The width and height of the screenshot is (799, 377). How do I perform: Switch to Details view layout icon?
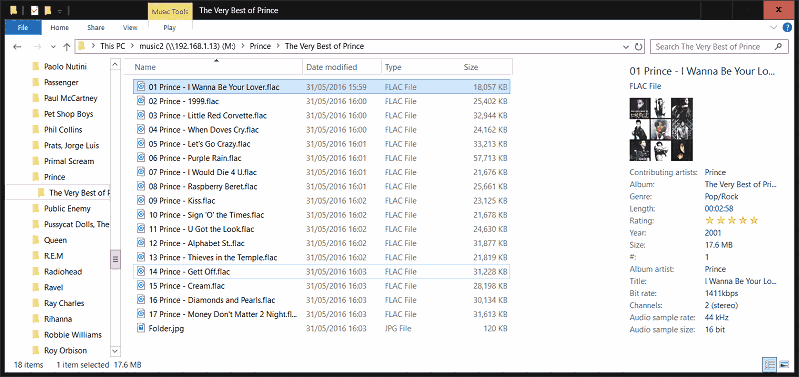tap(769, 364)
